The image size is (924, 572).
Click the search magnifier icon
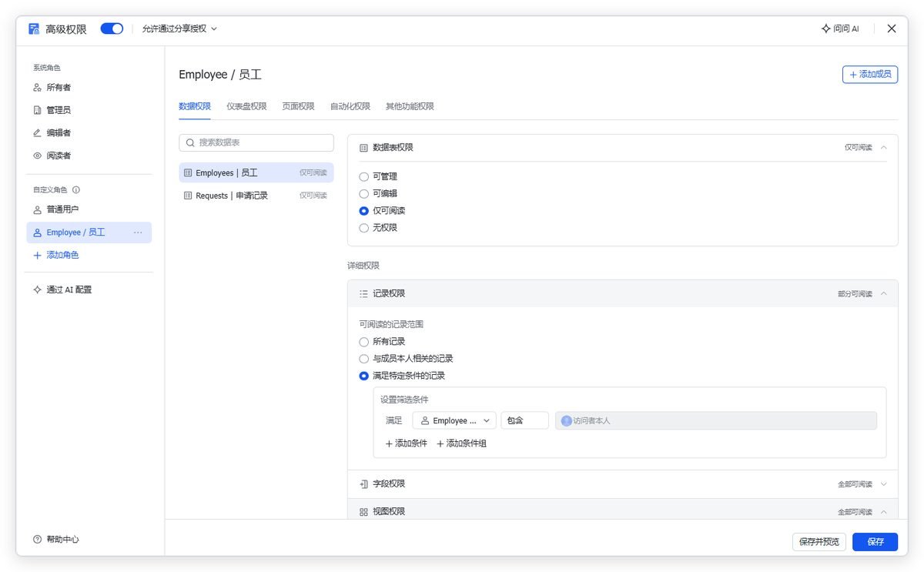point(190,143)
